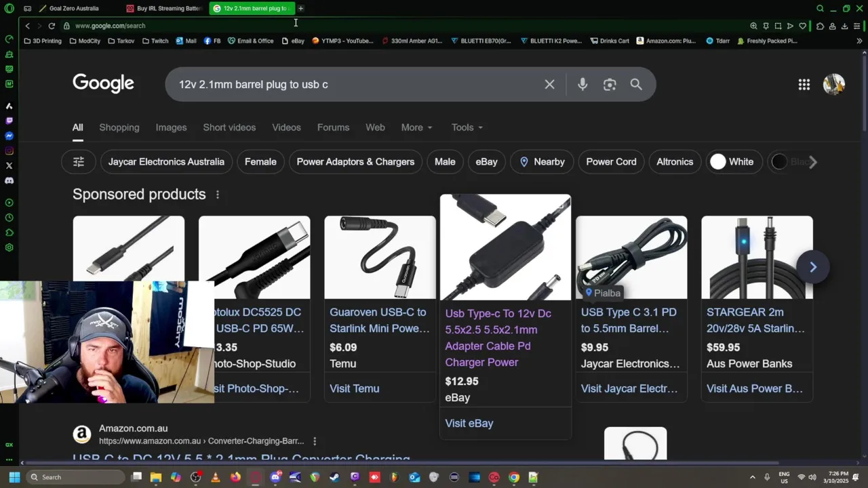Show hidden system tray icons chevron
Viewport: 868px width, 488px height.
point(752,477)
